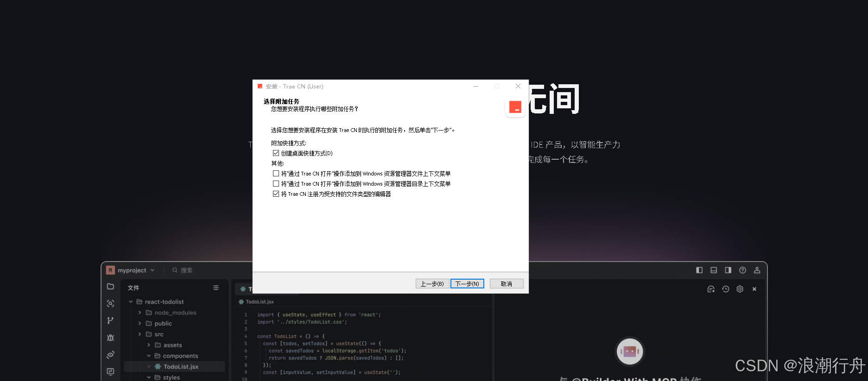The height and width of the screenshot is (381, 868).
Task: Open the help question mark icon
Action: click(x=742, y=270)
